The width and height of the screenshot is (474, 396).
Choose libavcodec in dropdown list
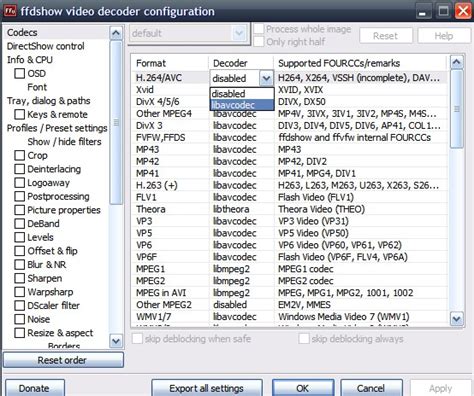pos(242,105)
